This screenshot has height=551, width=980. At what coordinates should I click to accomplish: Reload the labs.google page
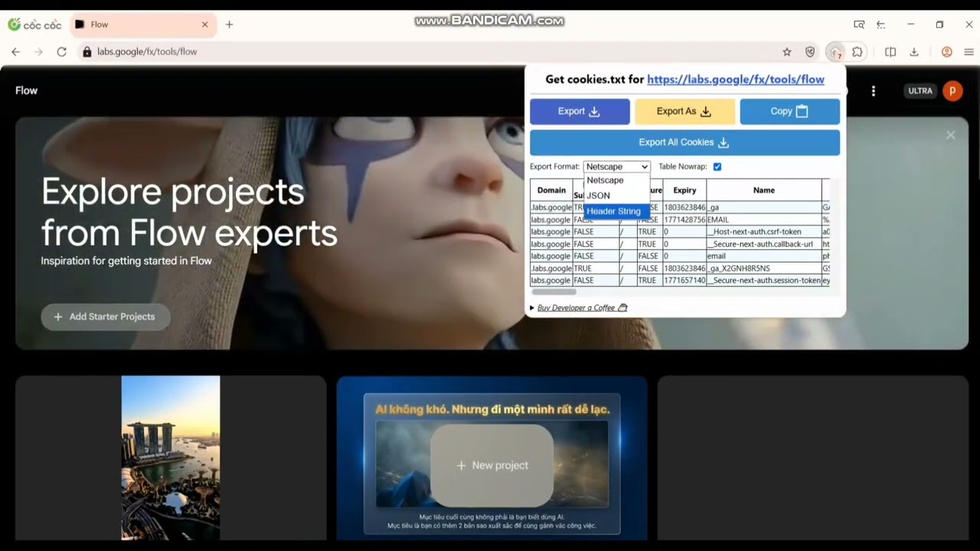pos(62,52)
